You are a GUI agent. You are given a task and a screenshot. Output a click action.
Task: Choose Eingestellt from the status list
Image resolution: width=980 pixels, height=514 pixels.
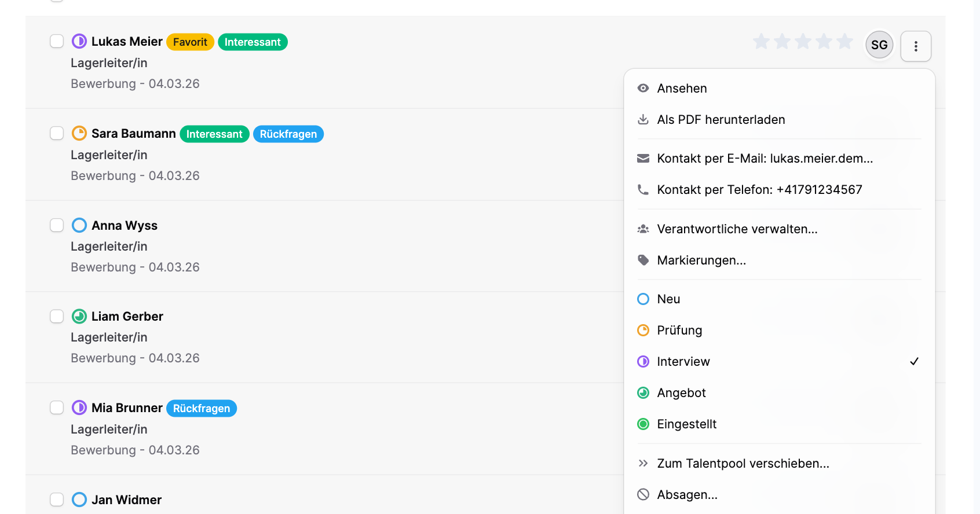(x=686, y=424)
